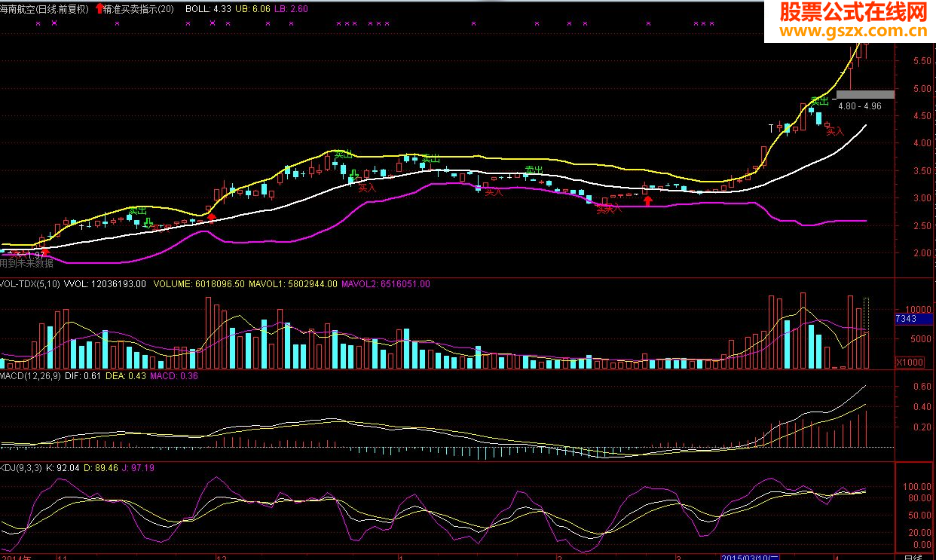936x560 pixels.
Task: Click the DEA: 0.43 readout
Action: (126, 376)
